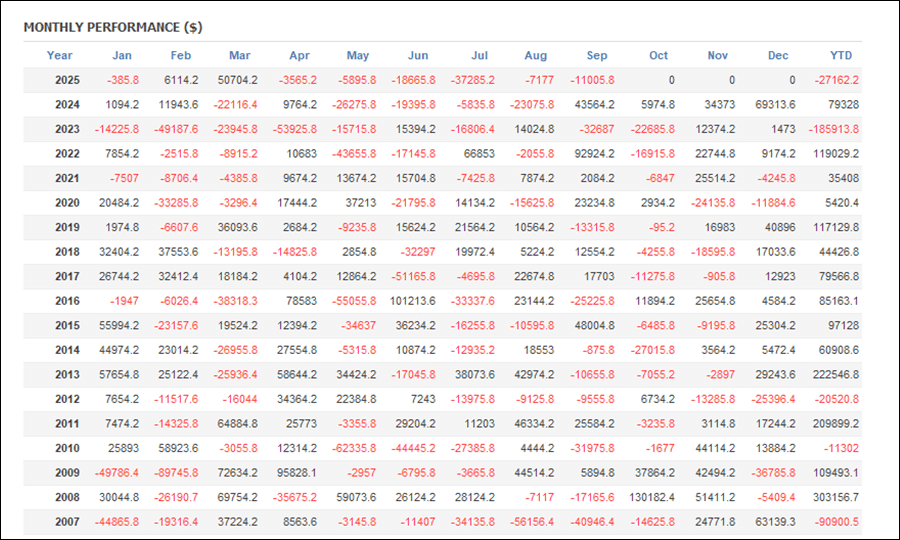The width and height of the screenshot is (900, 540).
Task: Click the 2013 January value 57654.8
Action: [x=119, y=374]
